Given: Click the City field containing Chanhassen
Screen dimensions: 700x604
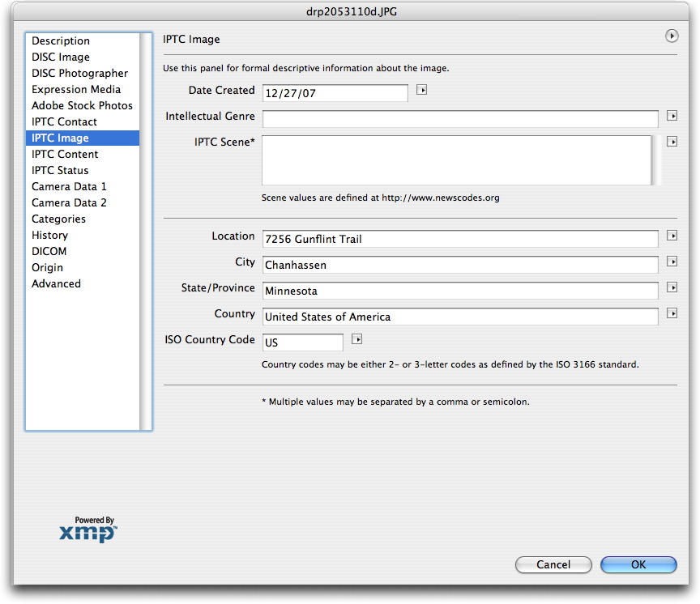Looking at the screenshot, I should [459, 265].
